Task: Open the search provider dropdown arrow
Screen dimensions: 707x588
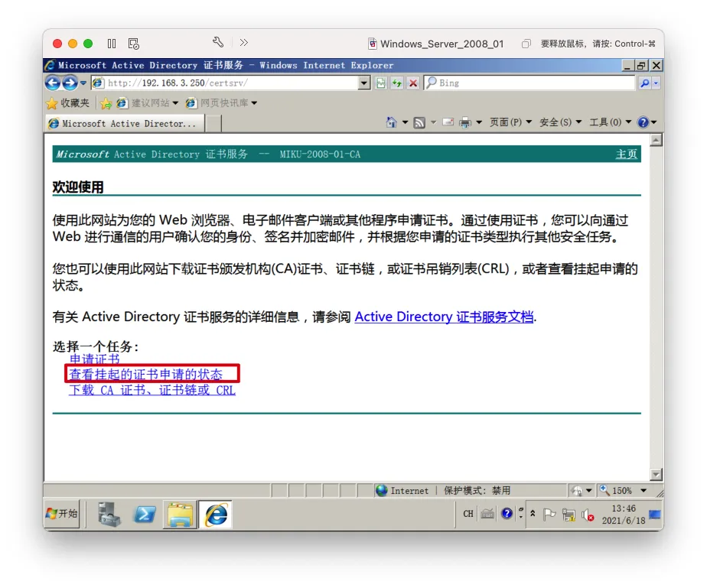Action: [656, 83]
